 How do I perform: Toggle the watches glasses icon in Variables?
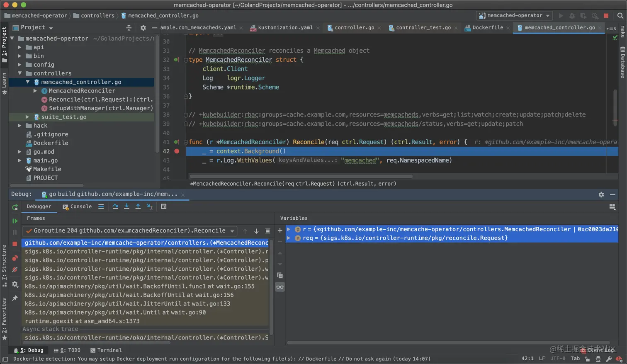click(280, 287)
